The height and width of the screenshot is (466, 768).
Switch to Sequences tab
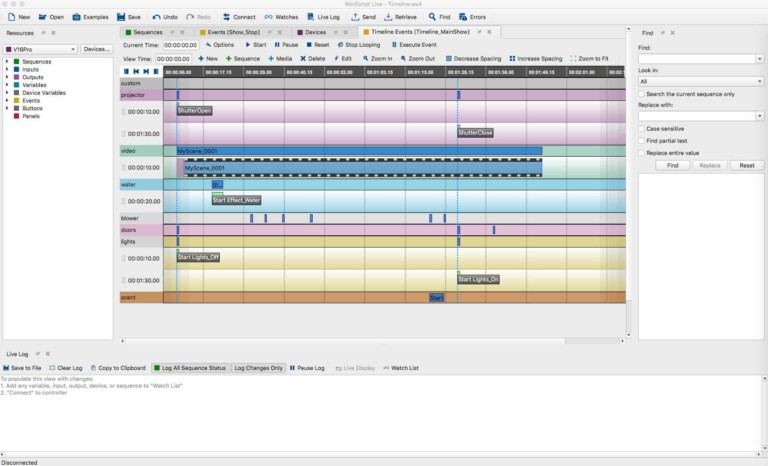point(147,32)
